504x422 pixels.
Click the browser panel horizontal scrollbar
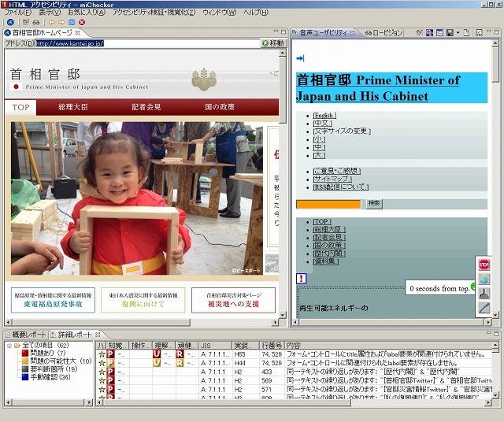click(142, 322)
